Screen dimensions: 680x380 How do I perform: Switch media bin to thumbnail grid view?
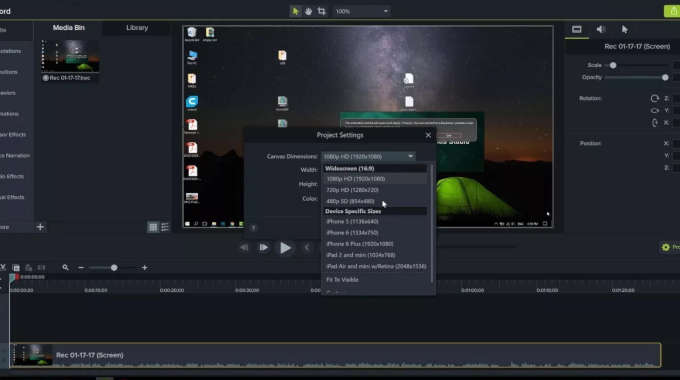click(x=153, y=227)
